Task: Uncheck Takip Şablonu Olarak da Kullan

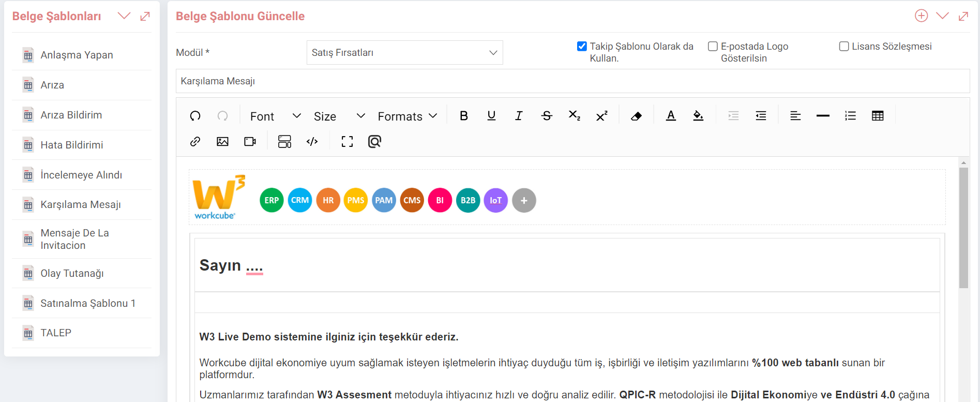Action: point(582,46)
